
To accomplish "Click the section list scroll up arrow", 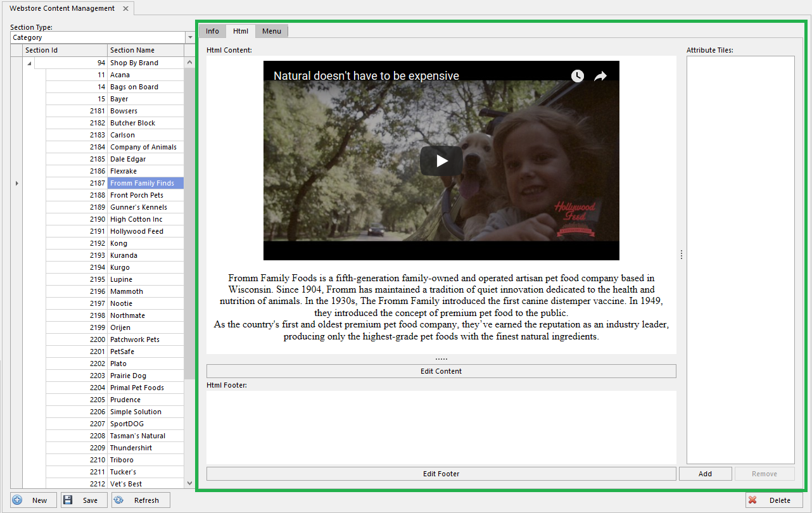I will click(189, 63).
